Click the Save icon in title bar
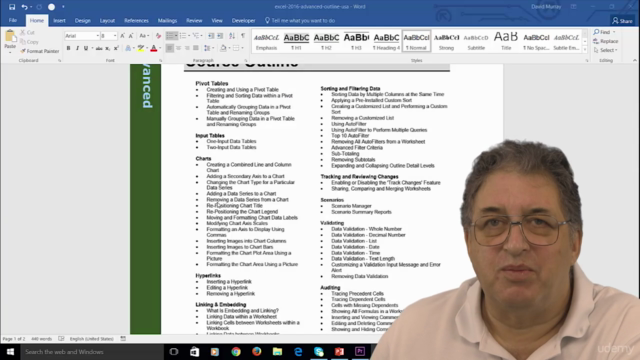Screen dimensions: 640x360 [12, 7]
